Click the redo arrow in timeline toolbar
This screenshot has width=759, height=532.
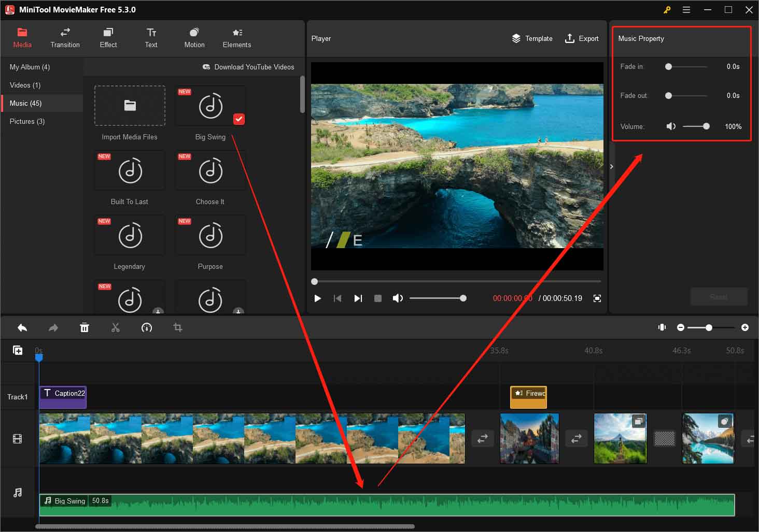point(53,327)
